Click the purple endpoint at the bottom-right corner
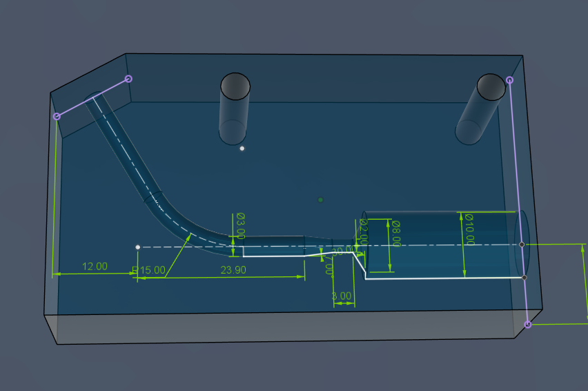 528,324
